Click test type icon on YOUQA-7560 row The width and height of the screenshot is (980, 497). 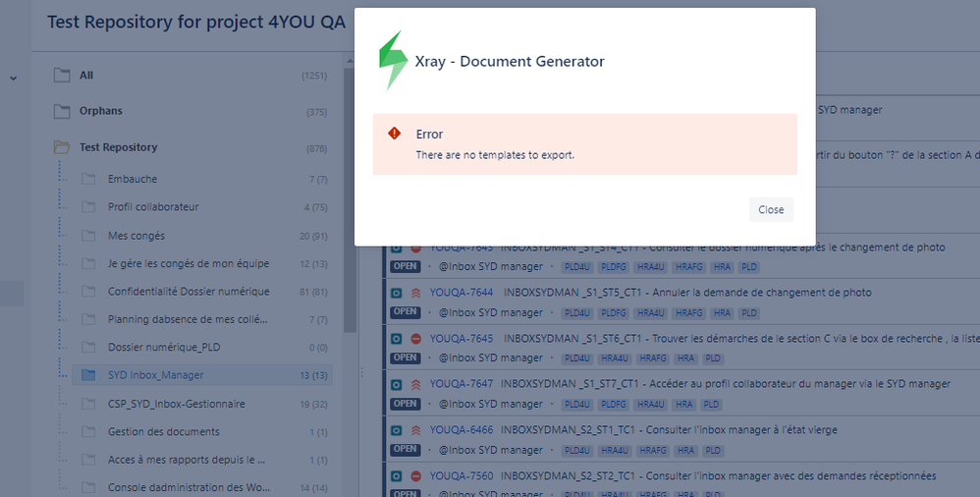tap(397, 476)
